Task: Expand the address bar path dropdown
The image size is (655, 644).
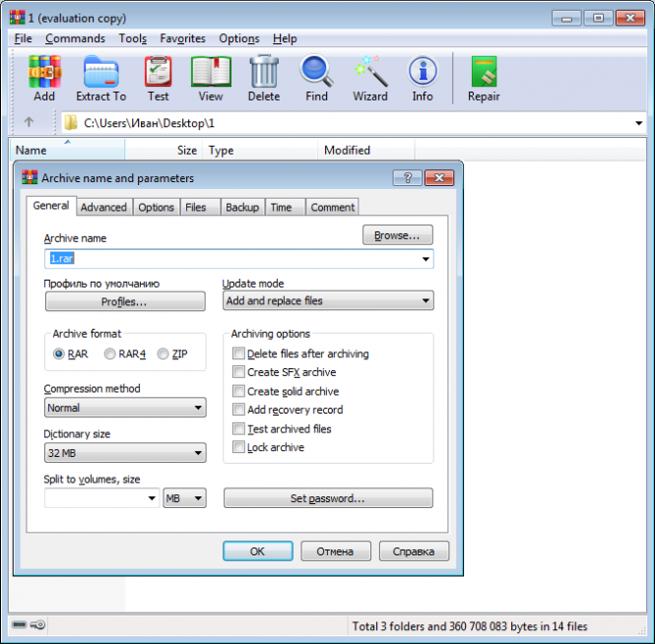Action: (x=638, y=123)
